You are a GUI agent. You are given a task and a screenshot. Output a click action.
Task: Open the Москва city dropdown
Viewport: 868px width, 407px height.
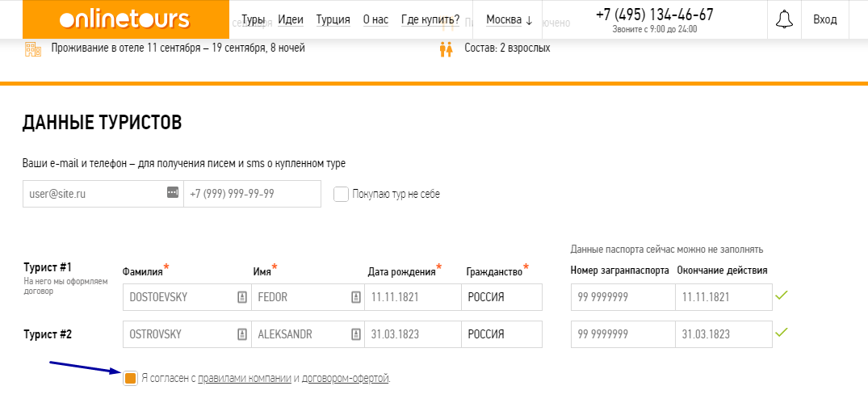(x=509, y=20)
